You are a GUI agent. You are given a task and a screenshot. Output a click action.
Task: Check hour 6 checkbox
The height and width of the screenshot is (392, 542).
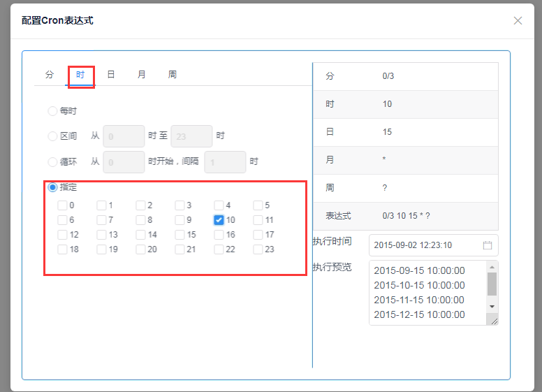(62, 220)
